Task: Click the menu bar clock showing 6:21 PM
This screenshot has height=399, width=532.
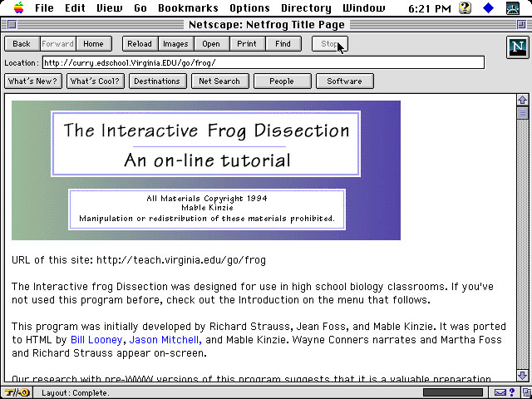Action: click(429, 8)
